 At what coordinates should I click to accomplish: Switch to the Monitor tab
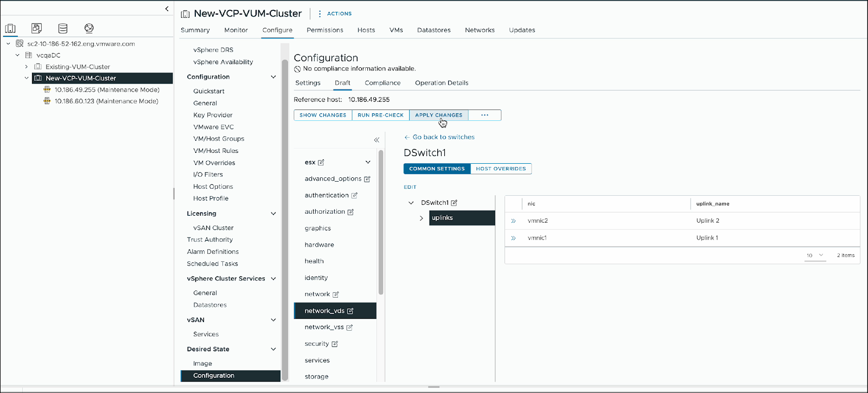click(x=236, y=30)
